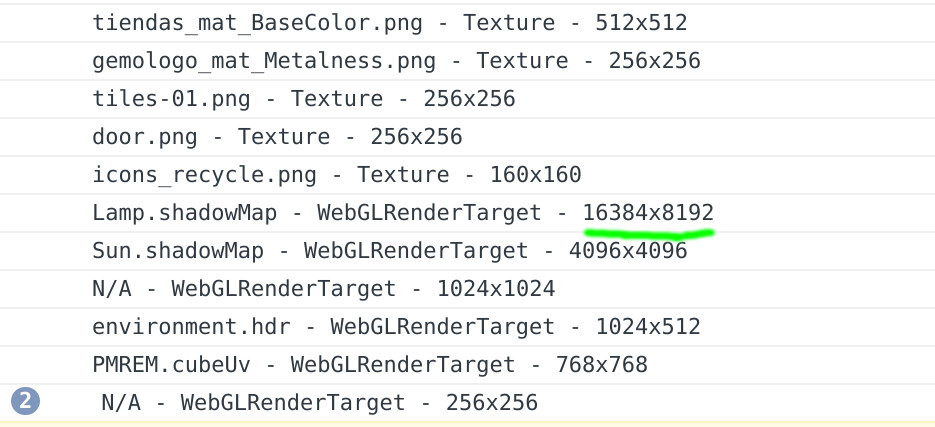Image resolution: width=935 pixels, height=427 pixels.
Task: Click the 4096x4096 size in Sun.shadowMap row
Action: pos(629,251)
